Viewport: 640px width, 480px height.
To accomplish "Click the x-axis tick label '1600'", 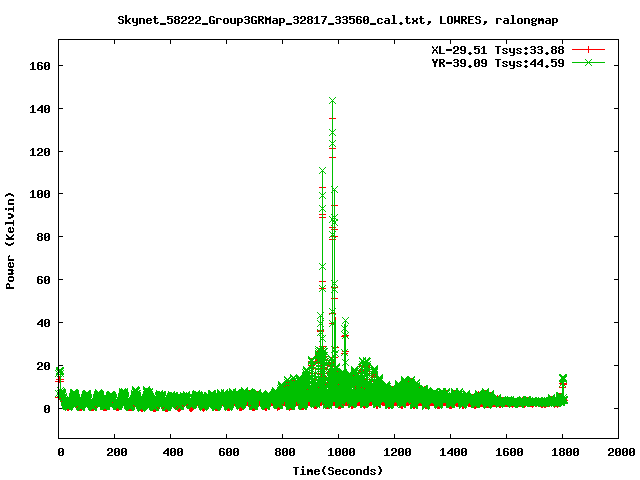I will coord(509,452).
